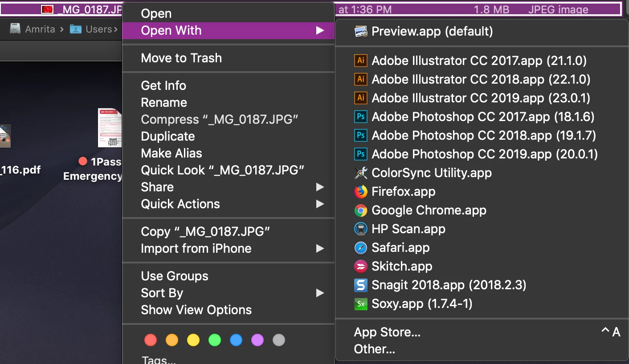Open with Preview.app (default)
629x364 pixels.
pos(482,32)
